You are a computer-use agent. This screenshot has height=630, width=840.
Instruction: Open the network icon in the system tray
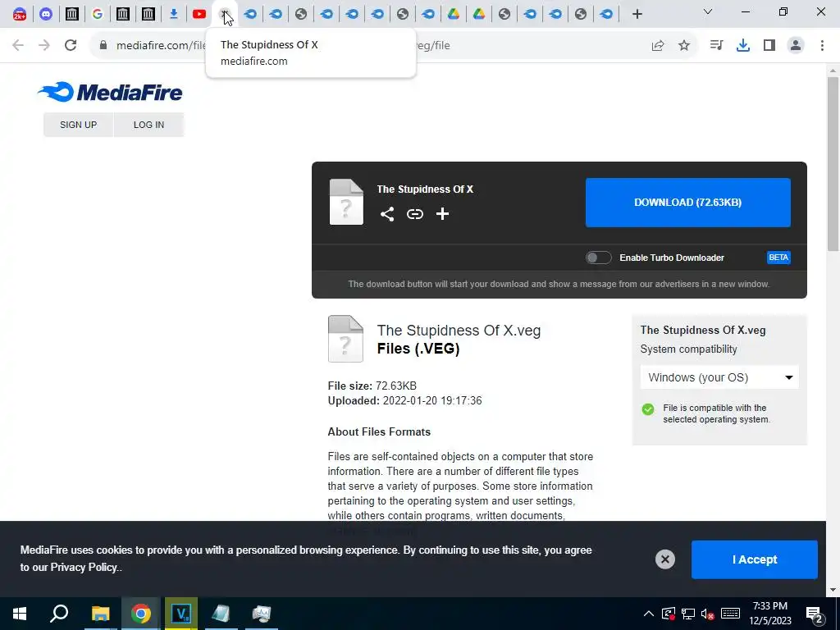coord(688,614)
